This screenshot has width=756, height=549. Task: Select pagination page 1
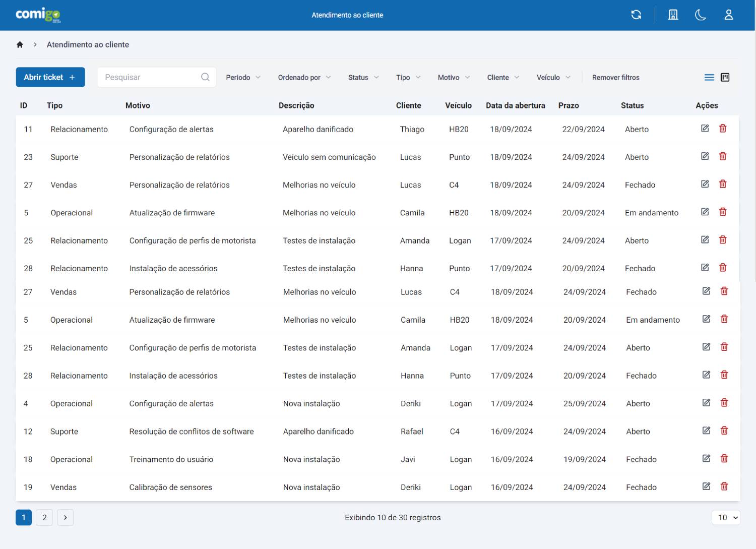pyautogui.click(x=24, y=517)
